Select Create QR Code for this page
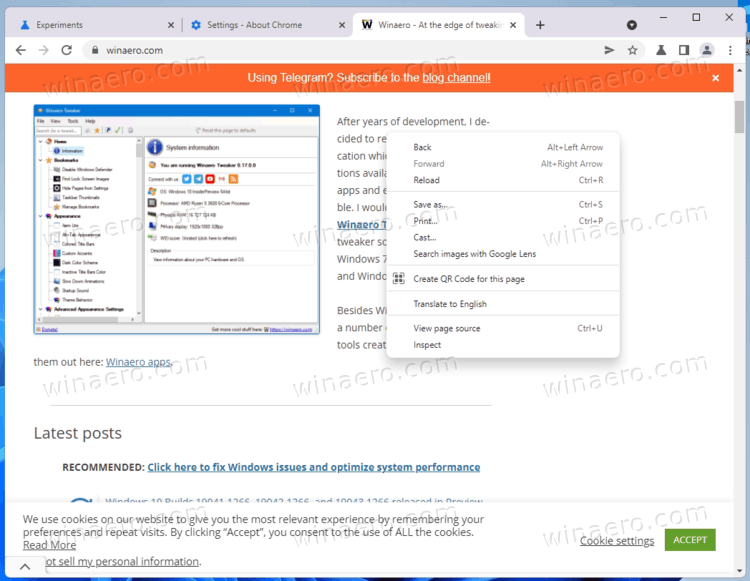 tap(503, 279)
